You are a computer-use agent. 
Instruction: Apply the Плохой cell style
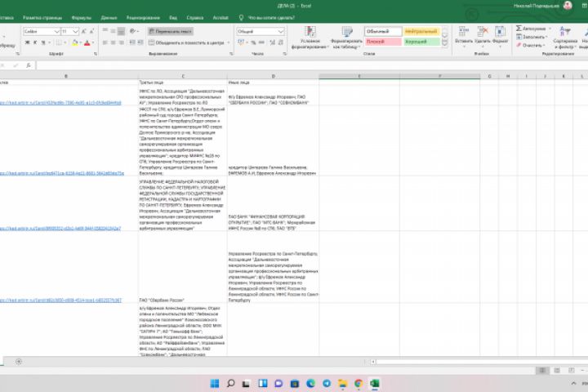382,42
